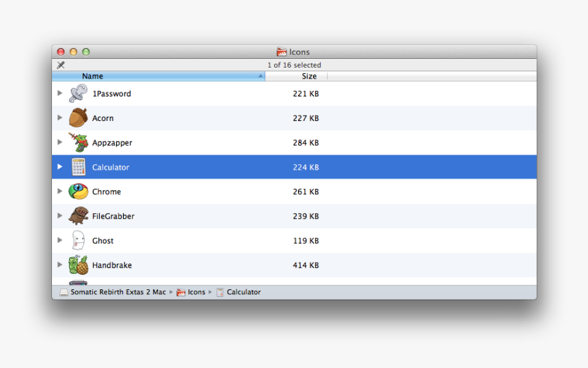Click the Acorn nut icon
The width and height of the screenshot is (588, 368).
[x=78, y=118]
